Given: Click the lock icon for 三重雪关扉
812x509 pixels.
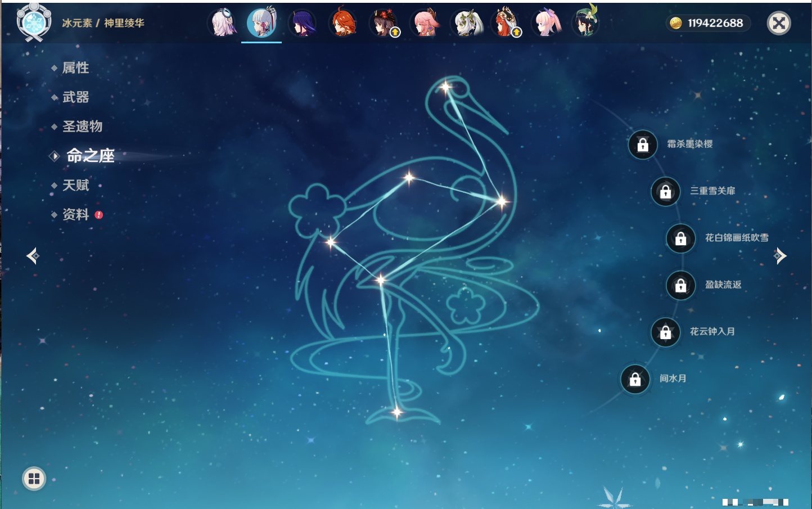Looking at the screenshot, I should coord(666,192).
